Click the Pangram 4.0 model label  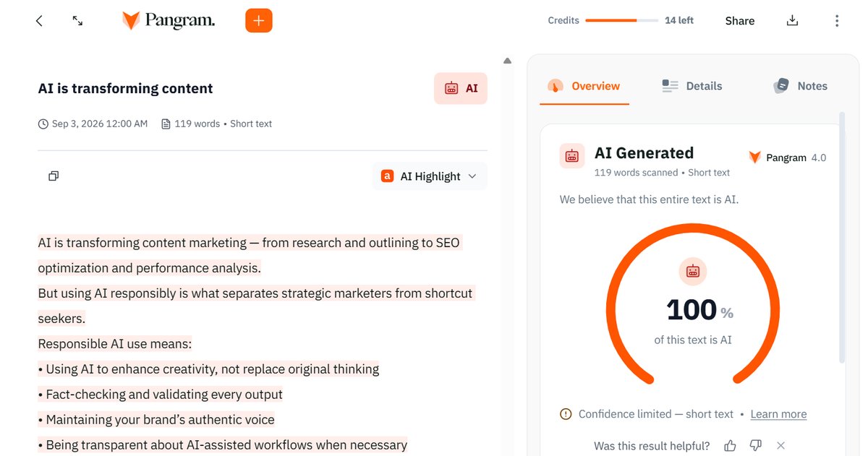(x=787, y=158)
